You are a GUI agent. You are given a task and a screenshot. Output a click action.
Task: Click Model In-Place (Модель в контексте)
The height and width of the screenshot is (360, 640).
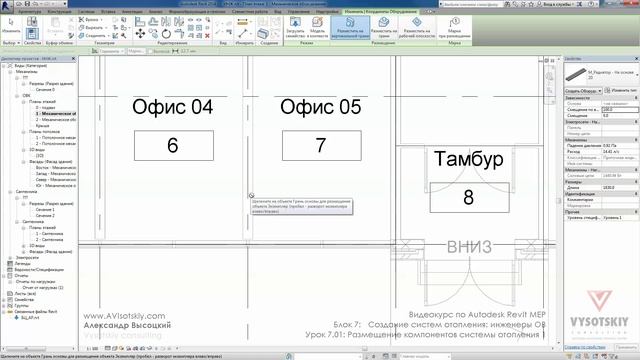click(x=318, y=27)
